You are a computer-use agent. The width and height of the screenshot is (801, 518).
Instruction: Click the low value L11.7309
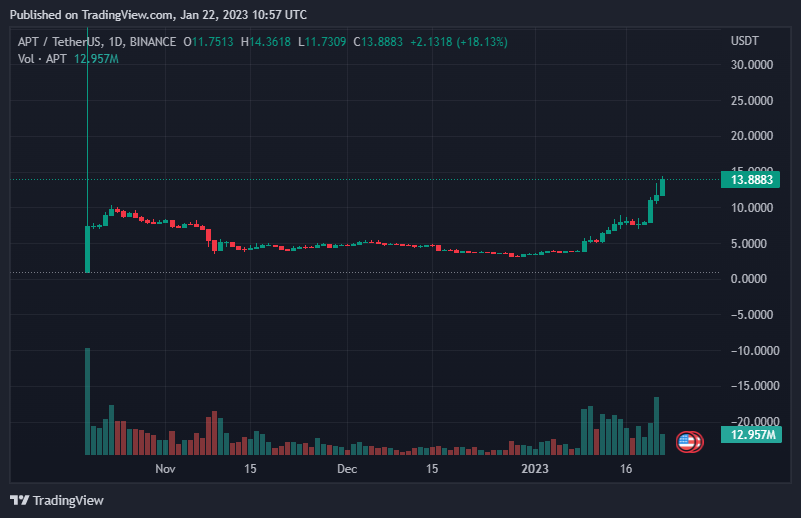[x=322, y=42]
